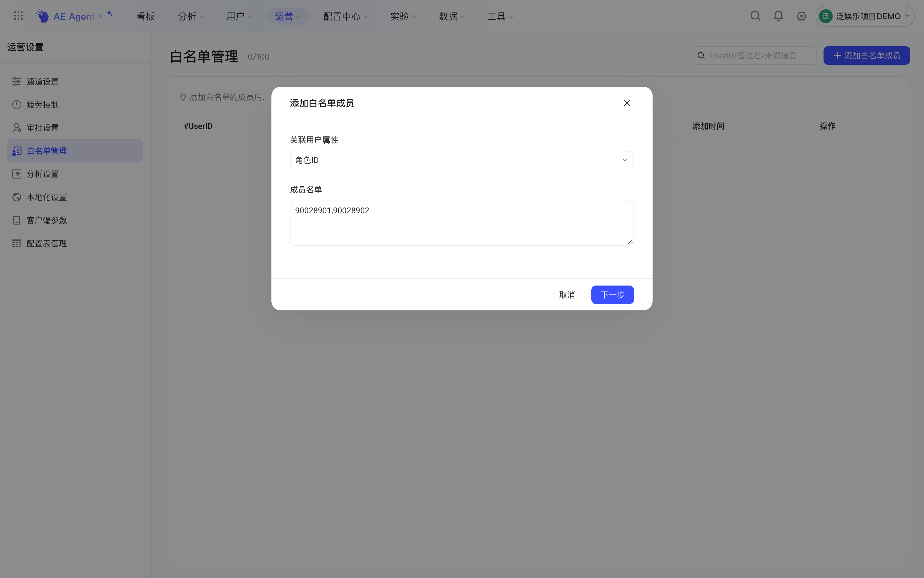Expand the 数据 menu
This screenshot has width=924, height=578.
[x=452, y=16]
